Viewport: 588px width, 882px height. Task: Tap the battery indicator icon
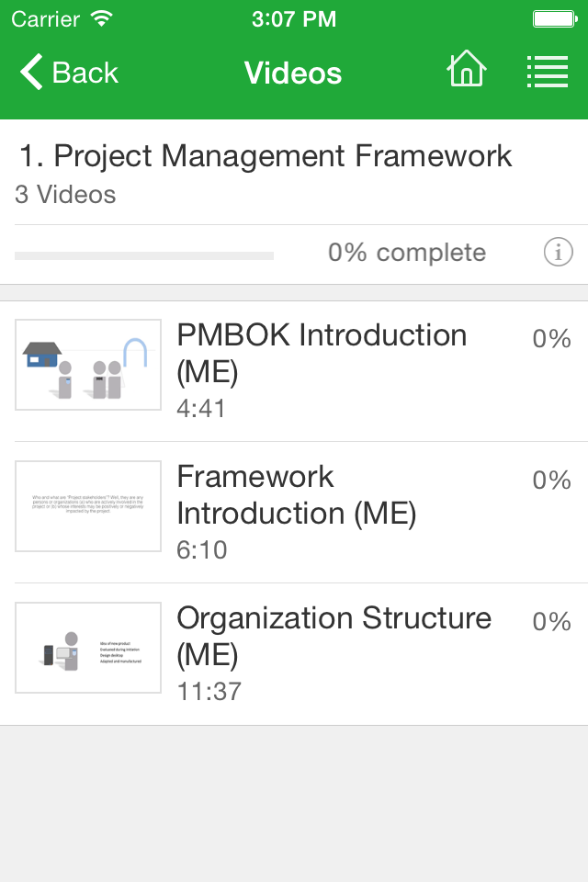tap(555, 19)
